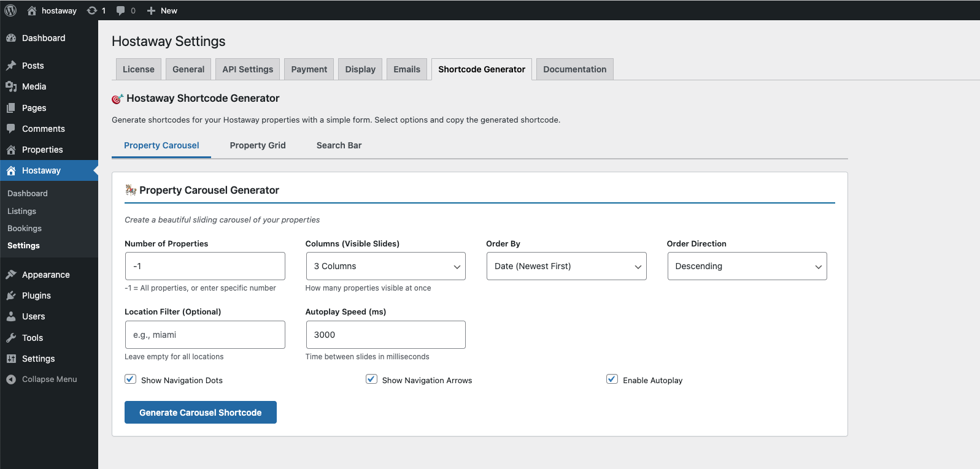
Task: Click the Appearance paintbrush icon
Action: 11,275
